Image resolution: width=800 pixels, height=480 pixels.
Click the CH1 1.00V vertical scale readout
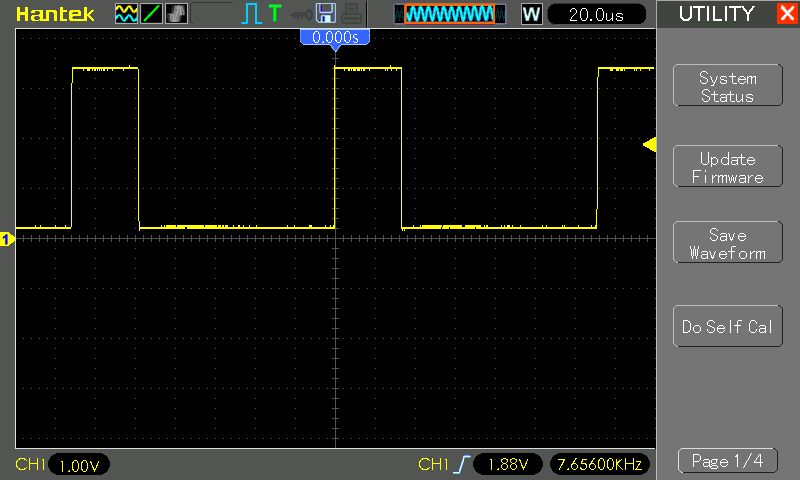[x=78, y=465]
